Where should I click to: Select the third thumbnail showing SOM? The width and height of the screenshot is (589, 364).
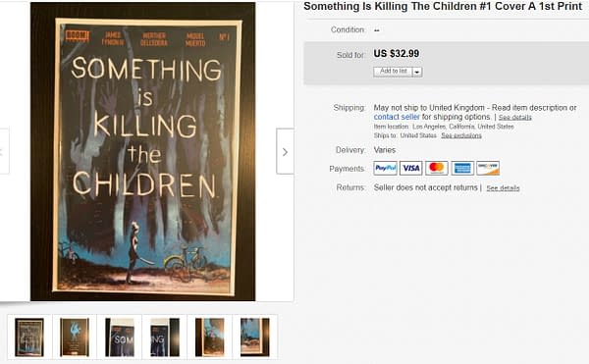pyautogui.click(x=120, y=337)
